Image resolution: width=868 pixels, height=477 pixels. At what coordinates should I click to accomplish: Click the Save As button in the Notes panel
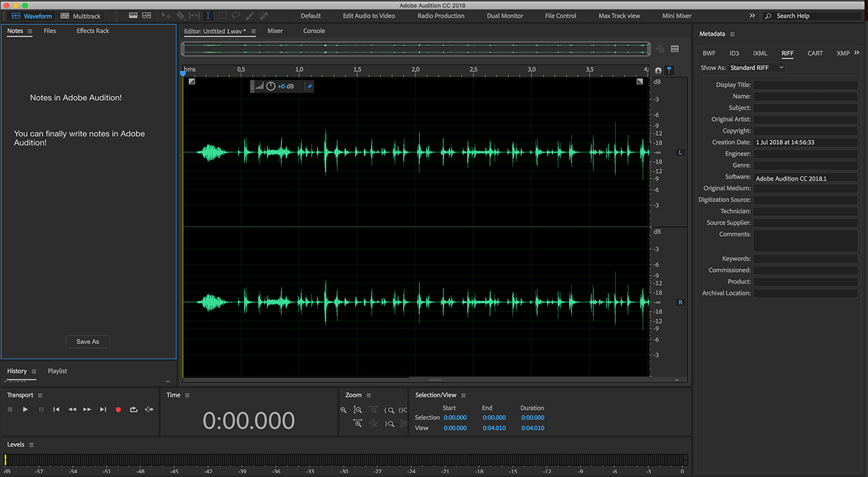[87, 341]
